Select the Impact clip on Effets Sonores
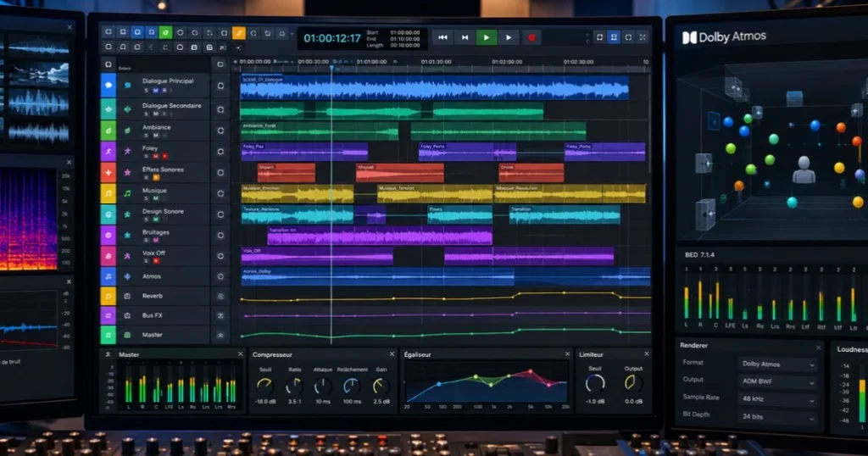 [287, 173]
